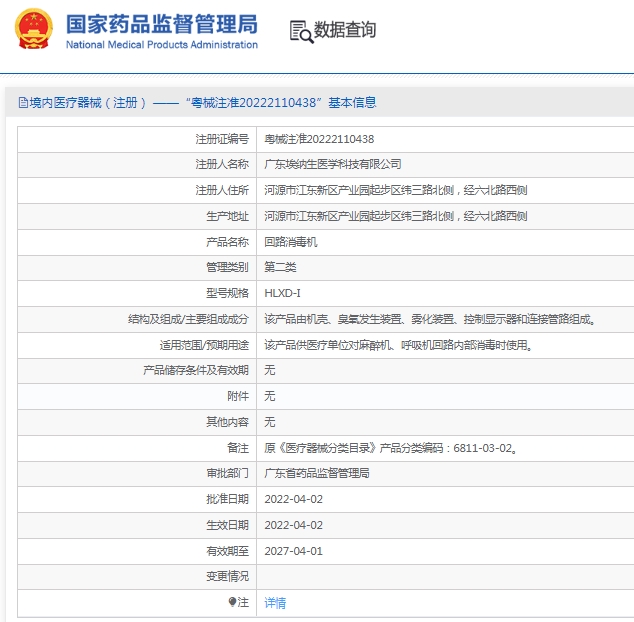The image size is (634, 622).
Task: Click the lightbulb icon beside 注
Action: coord(232,602)
